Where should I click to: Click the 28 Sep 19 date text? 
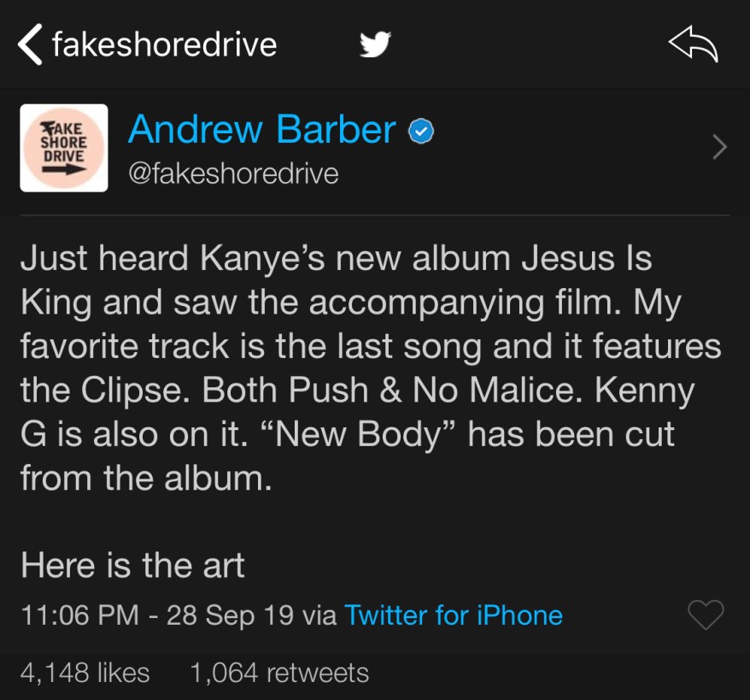pyautogui.click(x=230, y=615)
